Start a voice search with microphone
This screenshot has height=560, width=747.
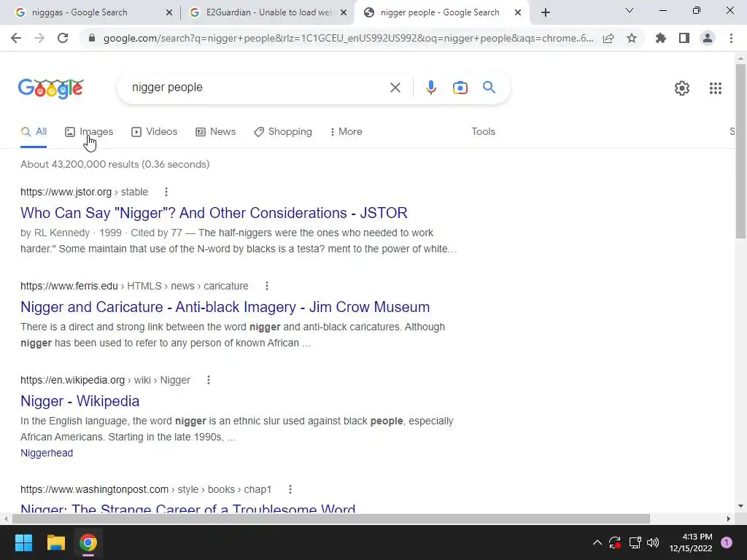(431, 87)
